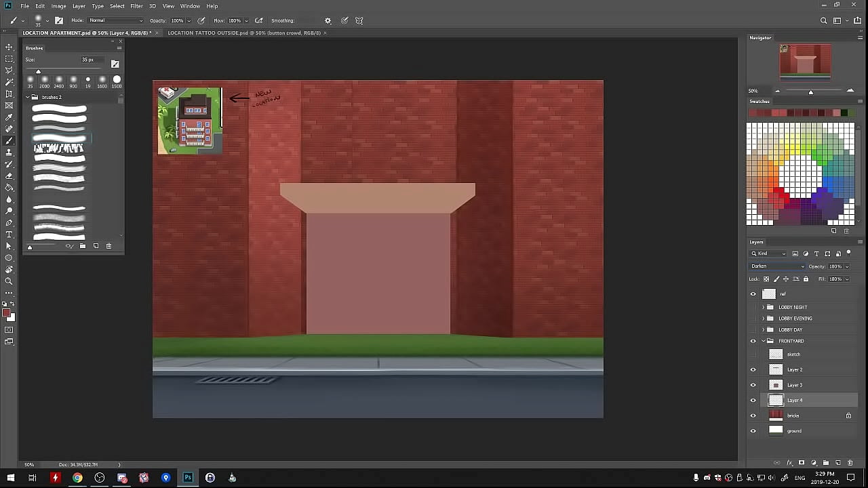Hide the ref layer
This screenshot has height=488, width=868.
[x=753, y=294]
